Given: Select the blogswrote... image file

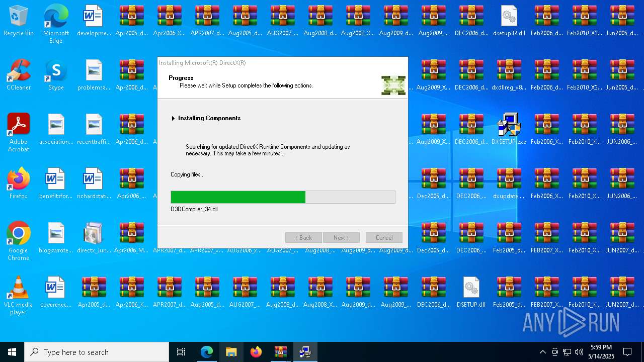Looking at the screenshot, I should 56,238.
